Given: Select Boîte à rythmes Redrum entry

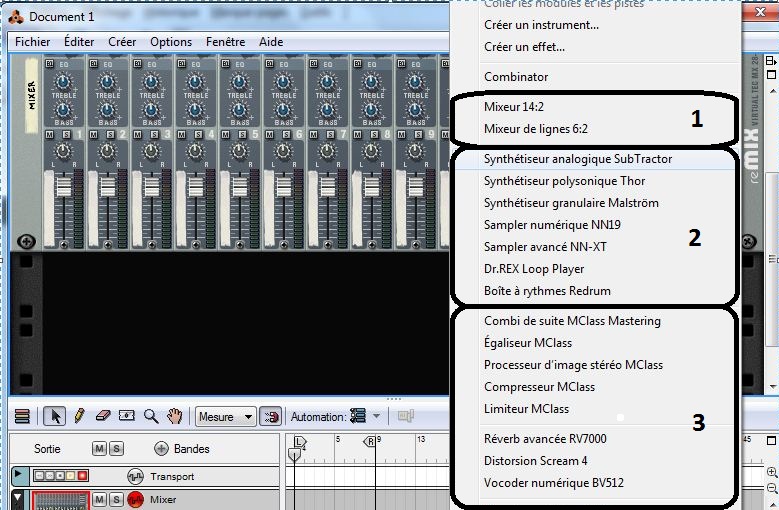Looking at the screenshot, I should [x=546, y=291].
